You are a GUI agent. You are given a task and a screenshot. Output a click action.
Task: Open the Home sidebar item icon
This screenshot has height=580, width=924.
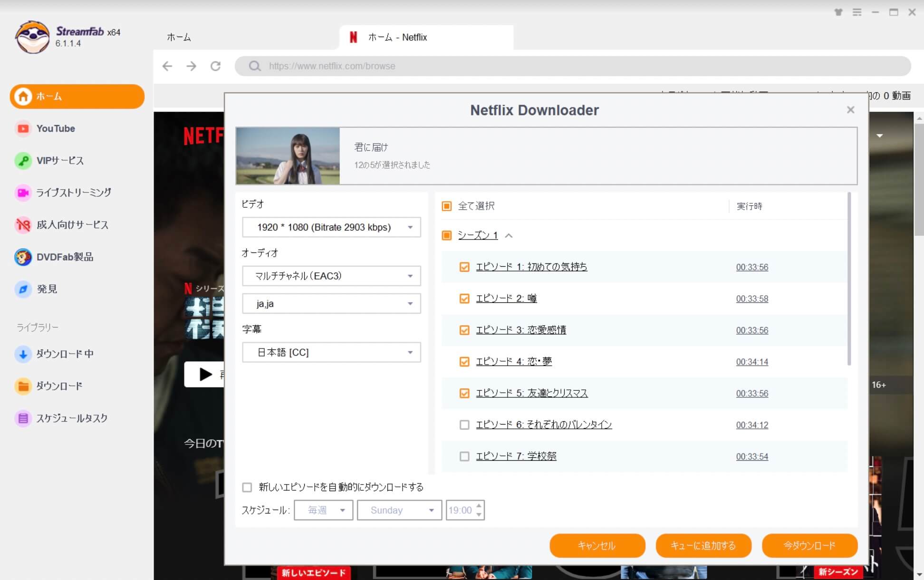(x=23, y=97)
